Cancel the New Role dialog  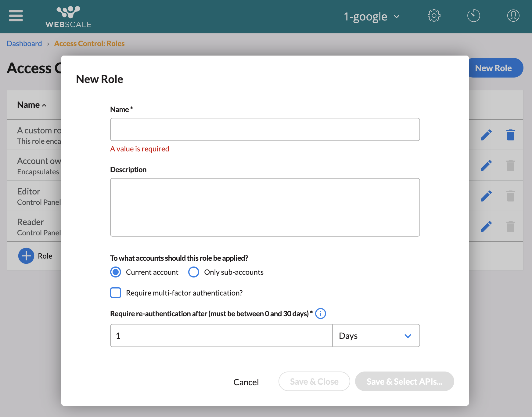click(x=246, y=382)
